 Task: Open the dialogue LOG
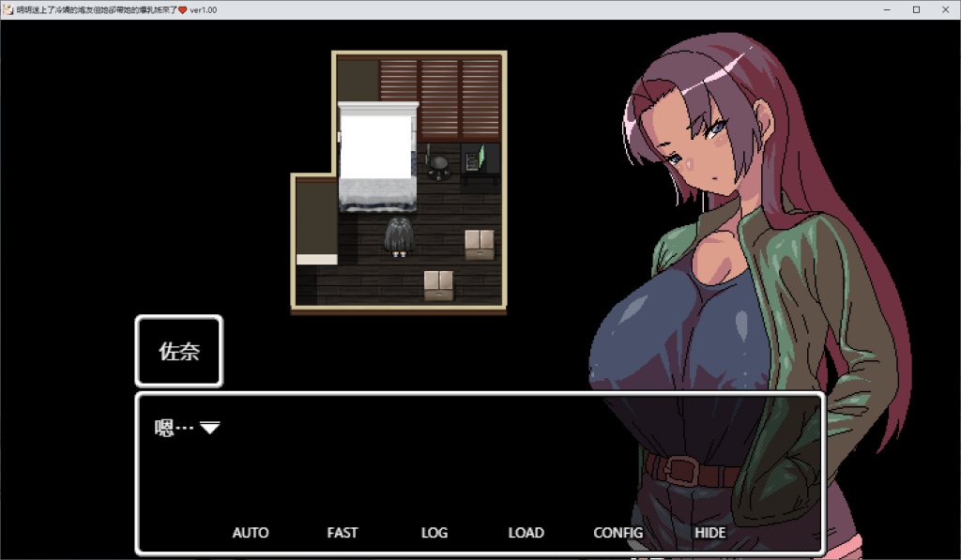435,533
